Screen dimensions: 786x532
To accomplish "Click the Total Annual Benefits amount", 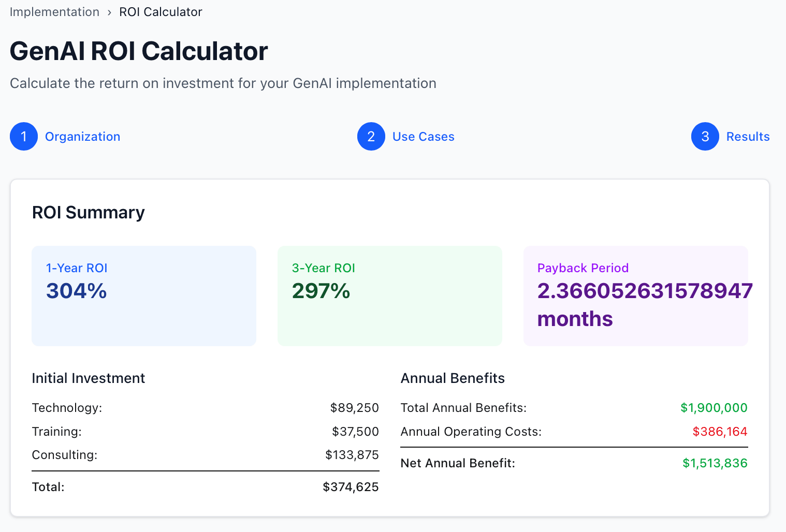I will click(714, 408).
